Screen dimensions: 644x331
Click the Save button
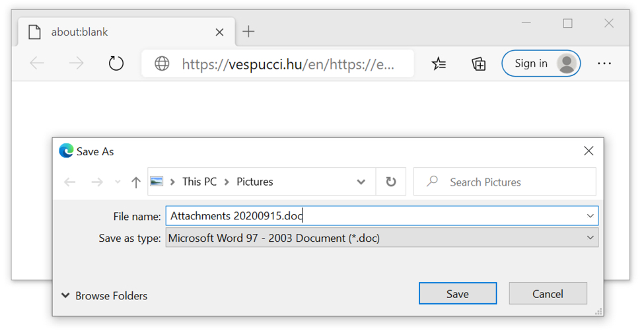coord(458,293)
